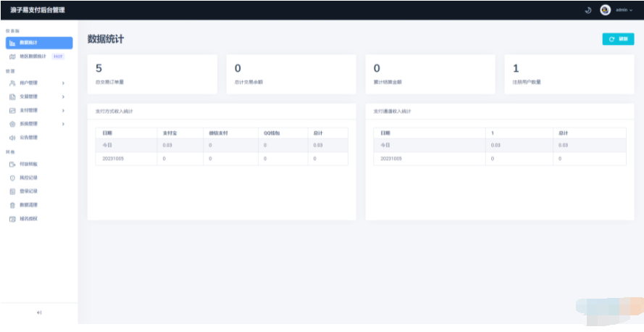Click the 总交易订单量 statistics card
Image resolution: width=644 pixels, height=332 pixels.
(152, 74)
